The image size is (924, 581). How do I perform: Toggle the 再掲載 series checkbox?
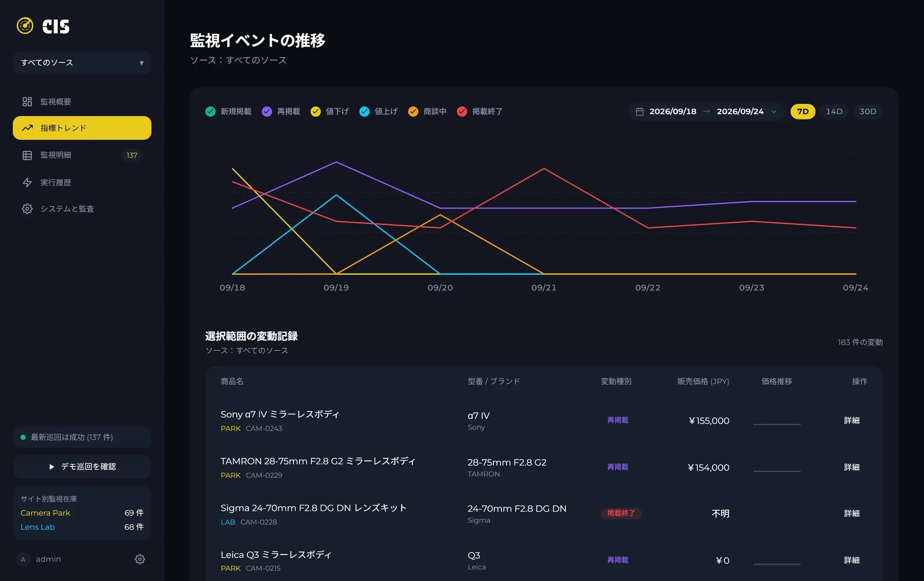coord(267,112)
